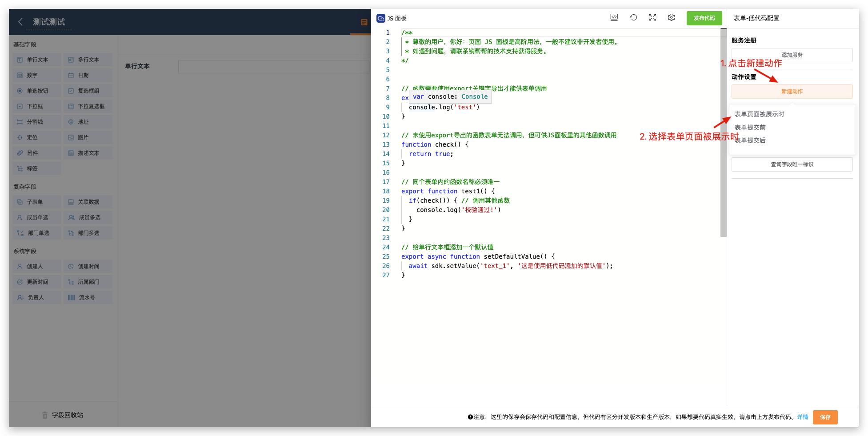The image size is (868, 436).
Task: Choose 表单提交前 option
Action: [x=750, y=128]
